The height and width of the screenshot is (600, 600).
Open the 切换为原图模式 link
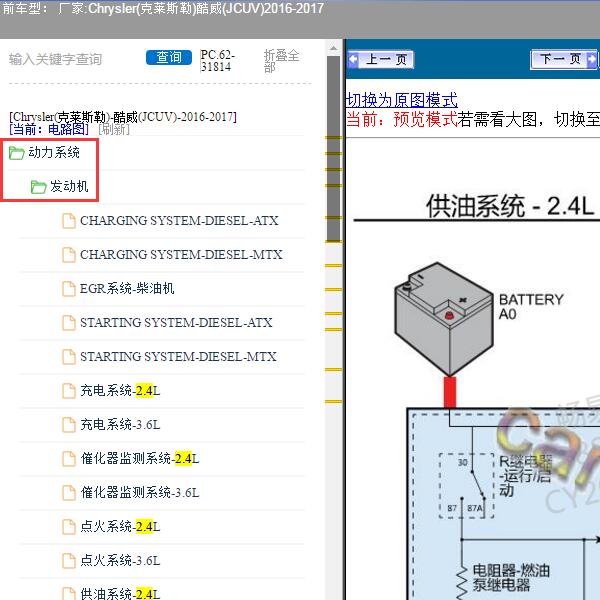click(x=402, y=100)
